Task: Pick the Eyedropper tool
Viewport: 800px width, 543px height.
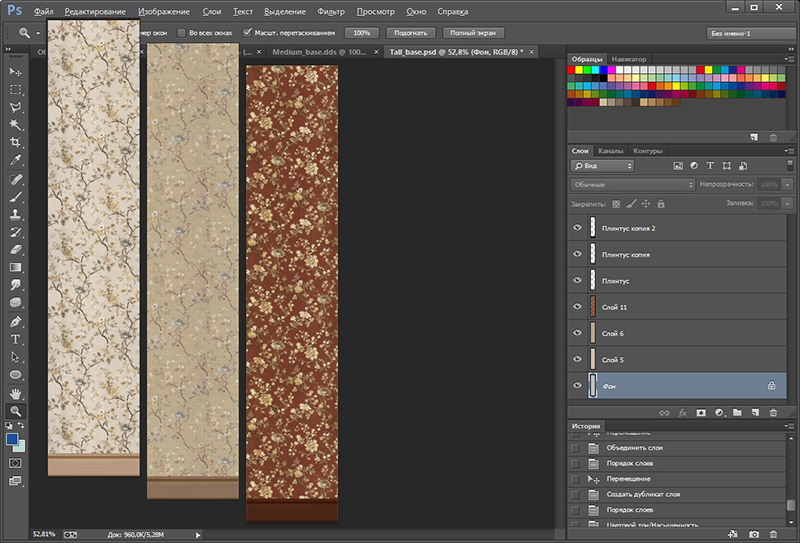Action: pos(15,161)
